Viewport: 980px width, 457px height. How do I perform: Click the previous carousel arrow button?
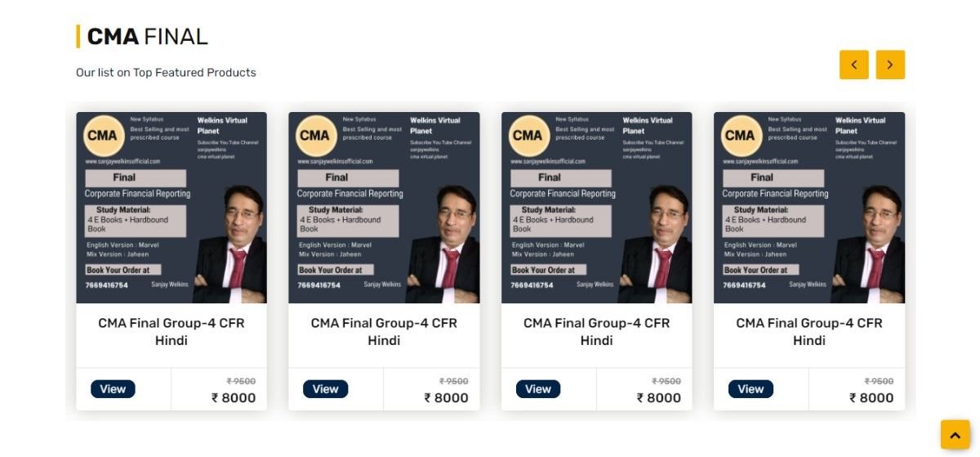point(853,65)
